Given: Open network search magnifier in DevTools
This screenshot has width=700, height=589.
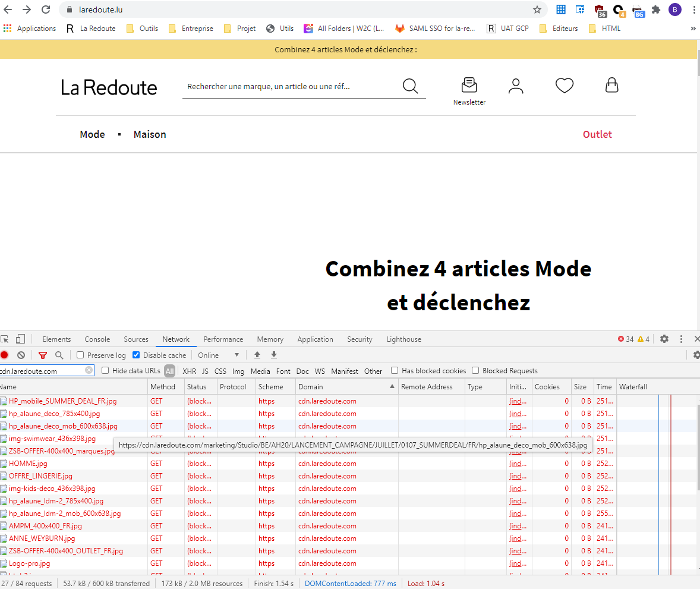Looking at the screenshot, I should (59, 355).
